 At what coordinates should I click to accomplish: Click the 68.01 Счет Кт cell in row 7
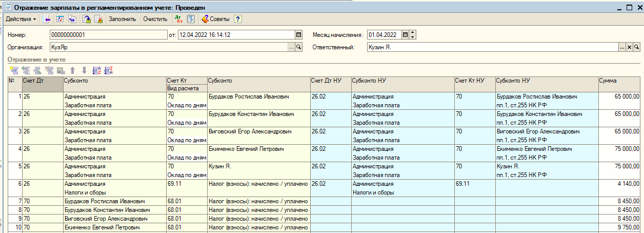187,201
